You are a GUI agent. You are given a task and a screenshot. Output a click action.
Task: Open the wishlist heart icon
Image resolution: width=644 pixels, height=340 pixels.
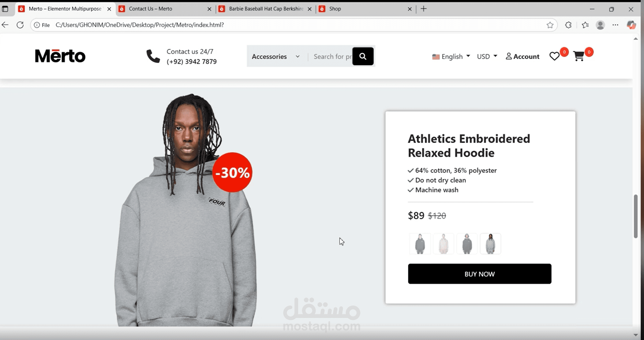tap(554, 56)
